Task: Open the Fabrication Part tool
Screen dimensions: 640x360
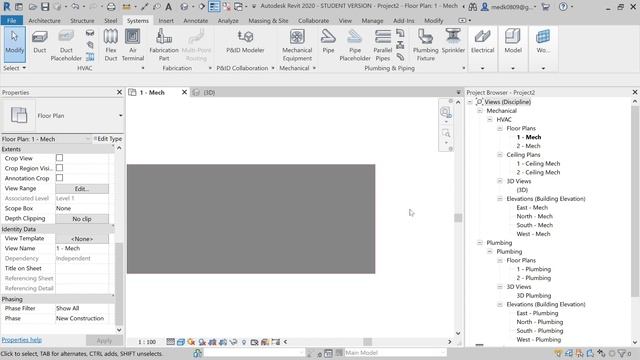Action: [164, 45]
